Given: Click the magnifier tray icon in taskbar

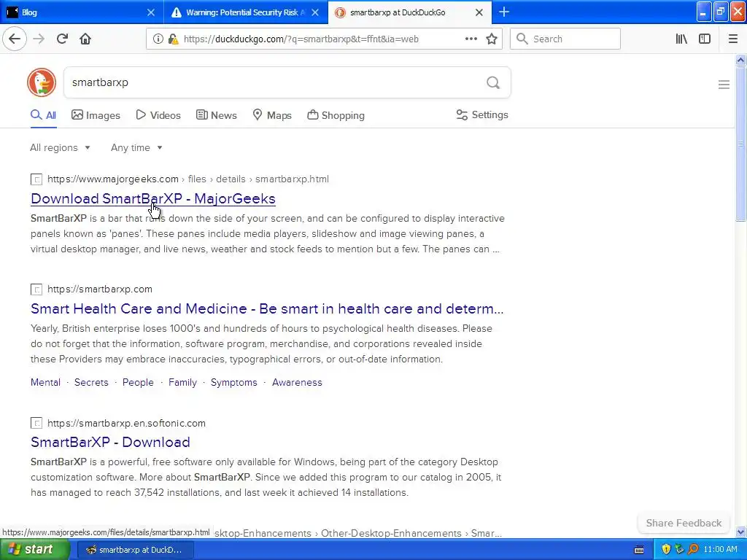Looking at the screenshot, I should [693, 549].
